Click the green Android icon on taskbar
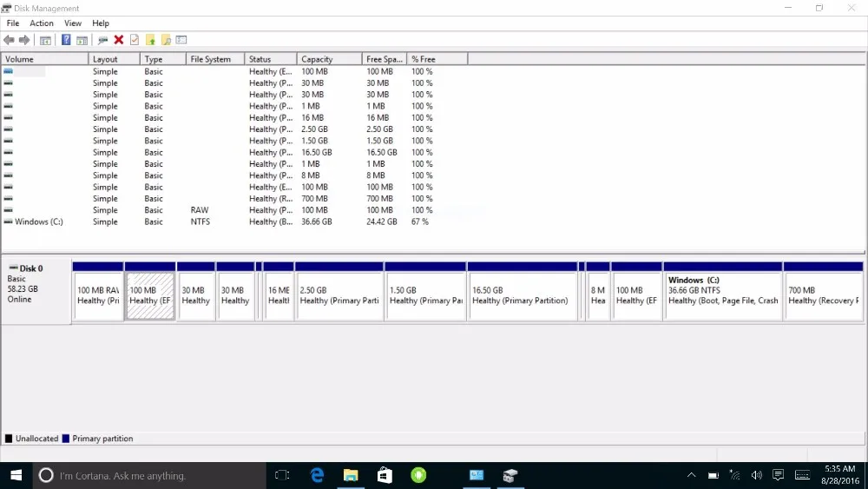The width and height of the screenshot is (868, 489). pyautogui.click(x=418, y=475)
